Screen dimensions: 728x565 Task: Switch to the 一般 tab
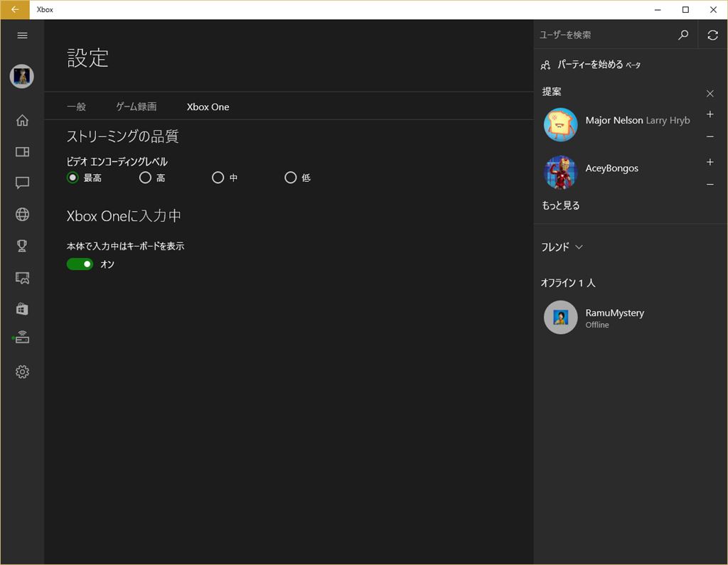(76, 107)
